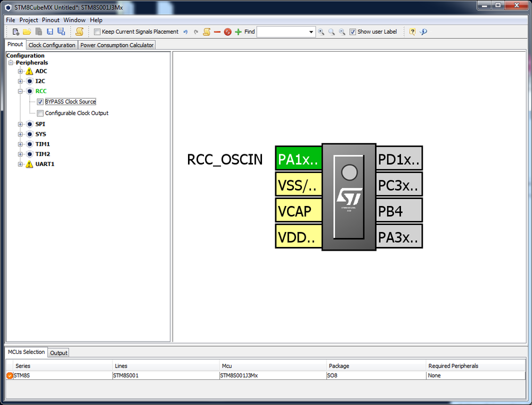The width and height of the screenshot is (532, 405).
Task: Expand the SYS tree node
Action: click(20, 134)
